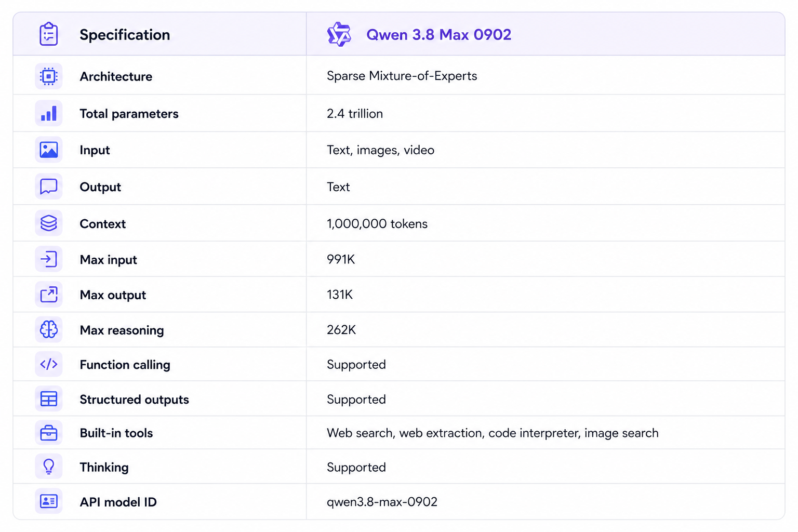Click the qwen3.8-max-0902 model ID value
Viewport: 798px width, 532px height.
382,502
